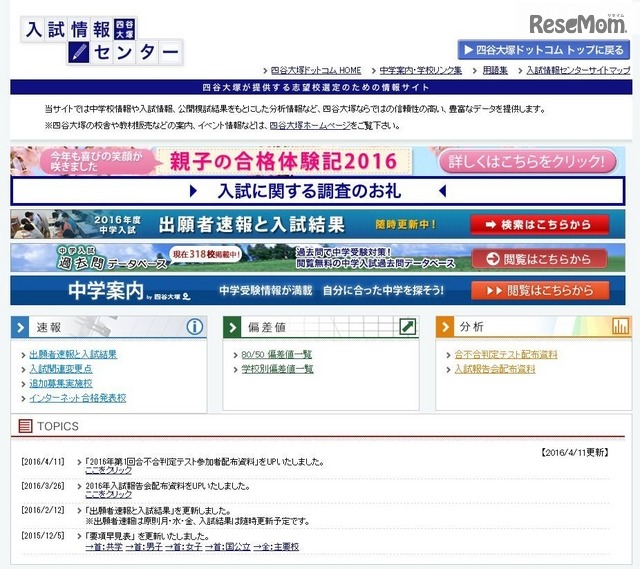This screenshot has width=640, height=569.
Task: Click the bar chart icon in 分析 header
Action: click(x=620, y=326)
